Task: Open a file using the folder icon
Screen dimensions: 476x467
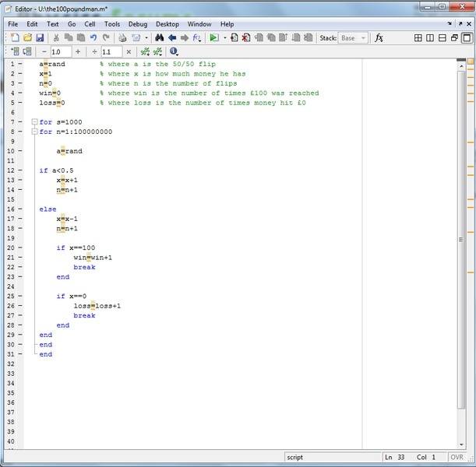Action: click(26, 38)
